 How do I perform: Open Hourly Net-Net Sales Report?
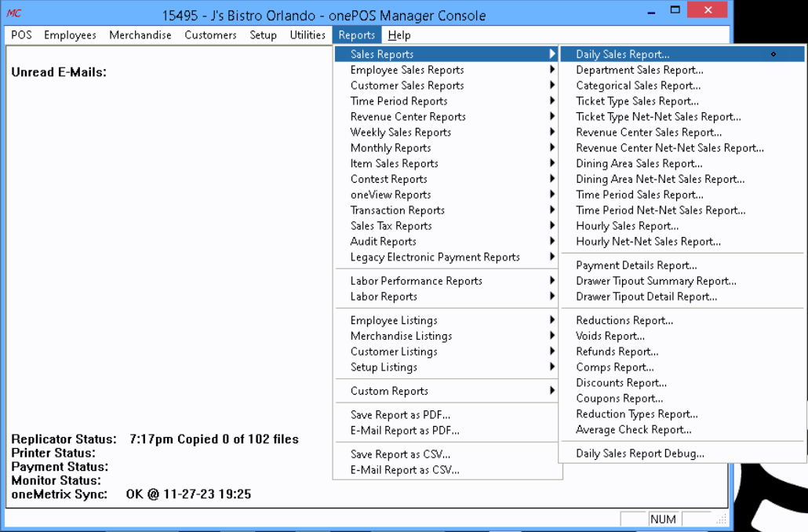682,241
